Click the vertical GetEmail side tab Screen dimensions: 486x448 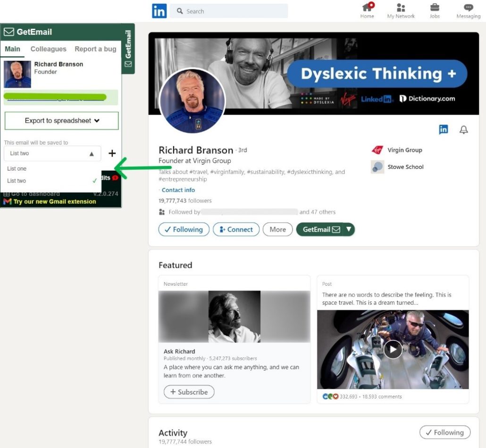click(128, 49)
